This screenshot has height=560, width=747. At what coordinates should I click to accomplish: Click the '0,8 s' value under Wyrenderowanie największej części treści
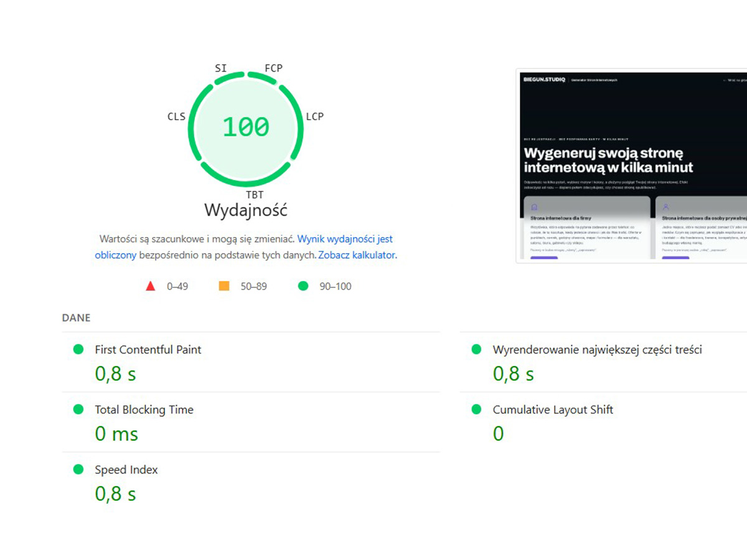[514, 373]
